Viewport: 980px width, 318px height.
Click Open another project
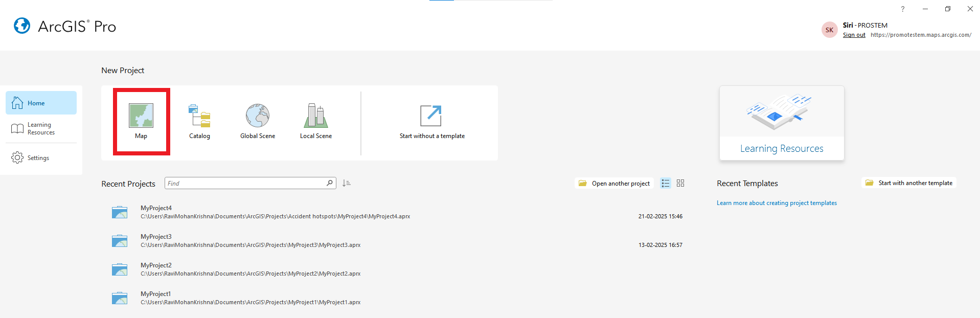[614, 183]
